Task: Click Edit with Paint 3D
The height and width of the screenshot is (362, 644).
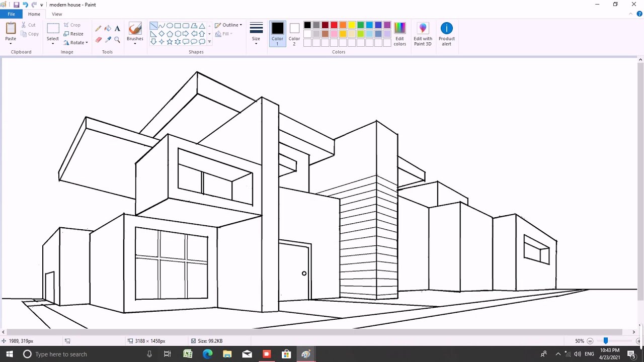Action: pyautogui.click(x=423, y=35)
